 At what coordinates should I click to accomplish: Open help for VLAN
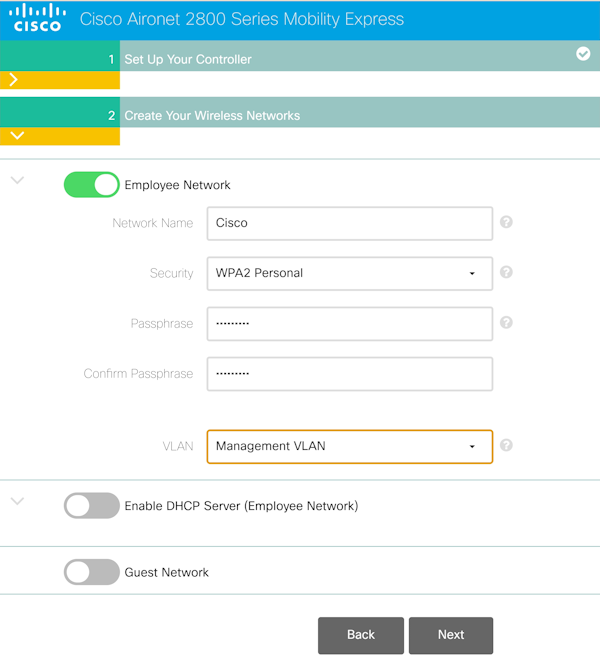(506, 445)
